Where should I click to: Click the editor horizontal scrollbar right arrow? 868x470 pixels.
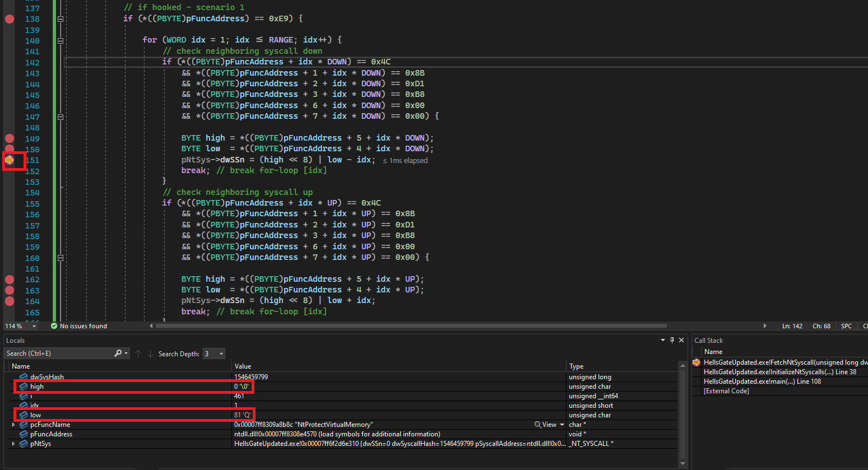[x=765, y=326]
